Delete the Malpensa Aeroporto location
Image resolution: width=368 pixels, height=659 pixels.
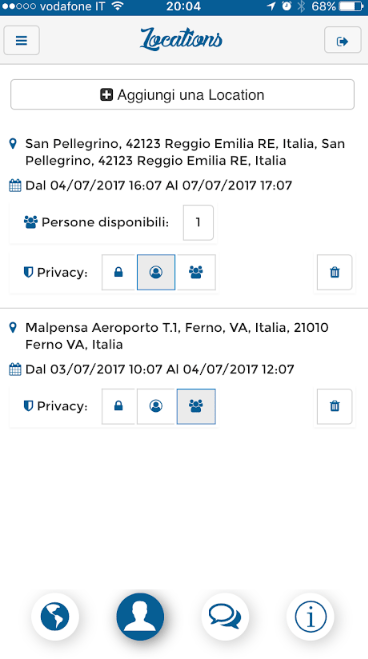pos(334,406)
